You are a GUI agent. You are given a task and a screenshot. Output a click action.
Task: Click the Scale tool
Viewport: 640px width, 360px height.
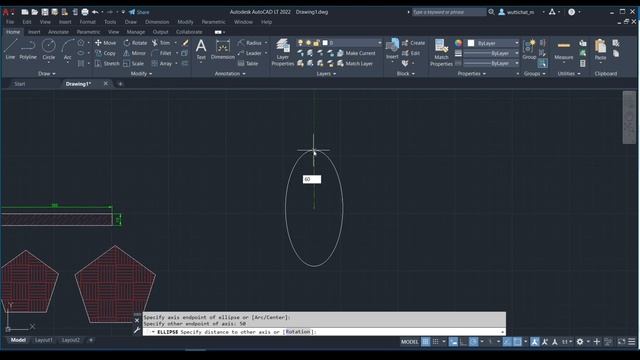(x=133, y=64)
